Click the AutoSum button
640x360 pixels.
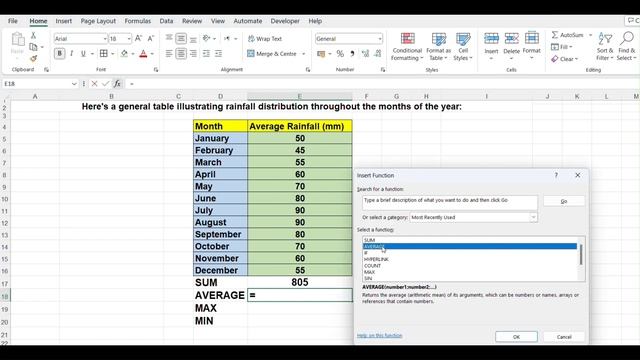click(568, 35)
